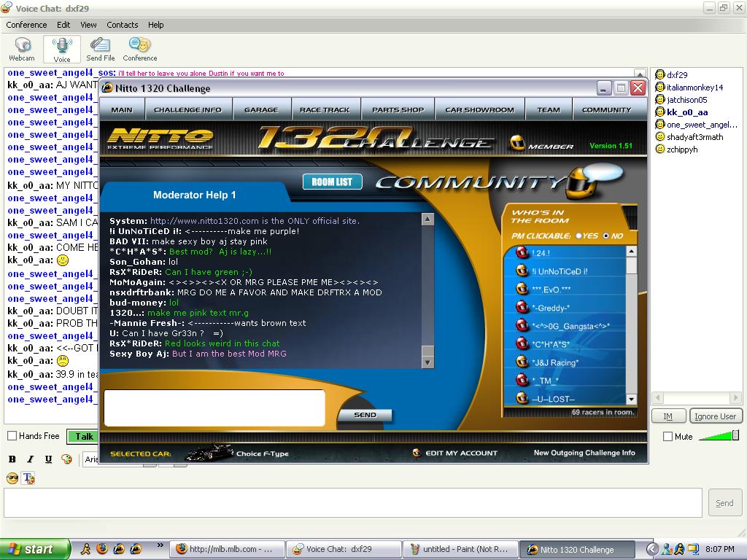Click the helmet icon next to *-Greddy-*
747x560 pixels.
522,307
